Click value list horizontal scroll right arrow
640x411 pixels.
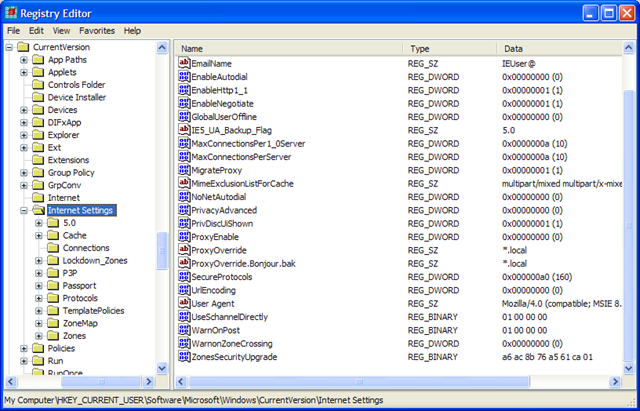(615, 382)
